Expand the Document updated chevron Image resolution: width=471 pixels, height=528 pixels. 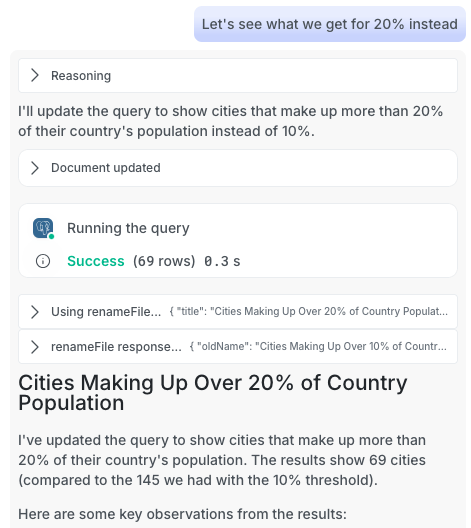[x=35, y=168]
